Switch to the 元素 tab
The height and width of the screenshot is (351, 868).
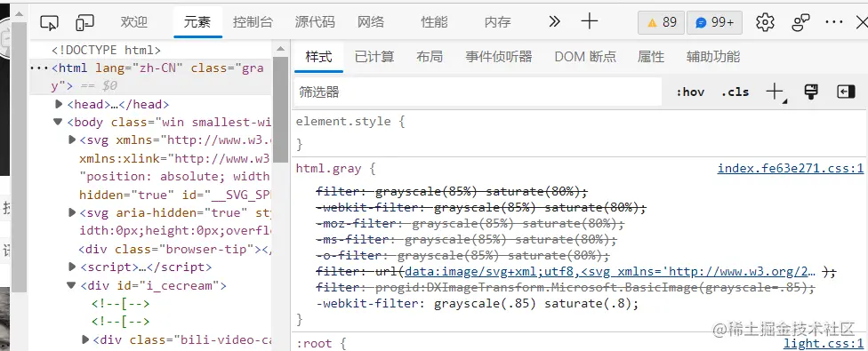(197, 21)
